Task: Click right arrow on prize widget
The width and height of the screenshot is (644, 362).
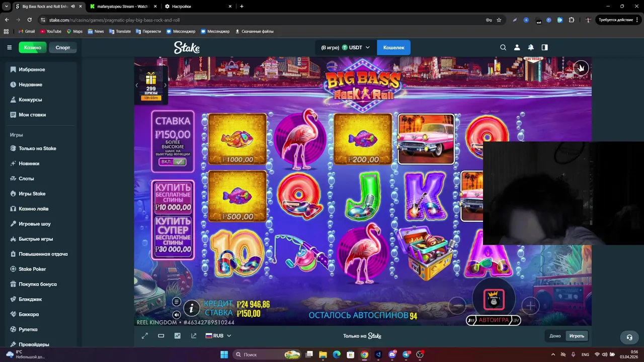Action: pos(165,85)
